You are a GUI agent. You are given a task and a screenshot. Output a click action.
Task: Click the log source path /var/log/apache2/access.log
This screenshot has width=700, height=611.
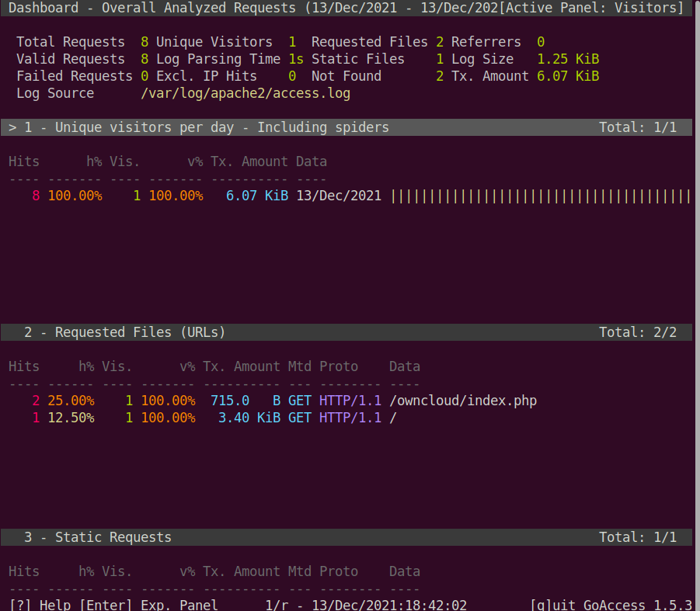tap(245, 94)
